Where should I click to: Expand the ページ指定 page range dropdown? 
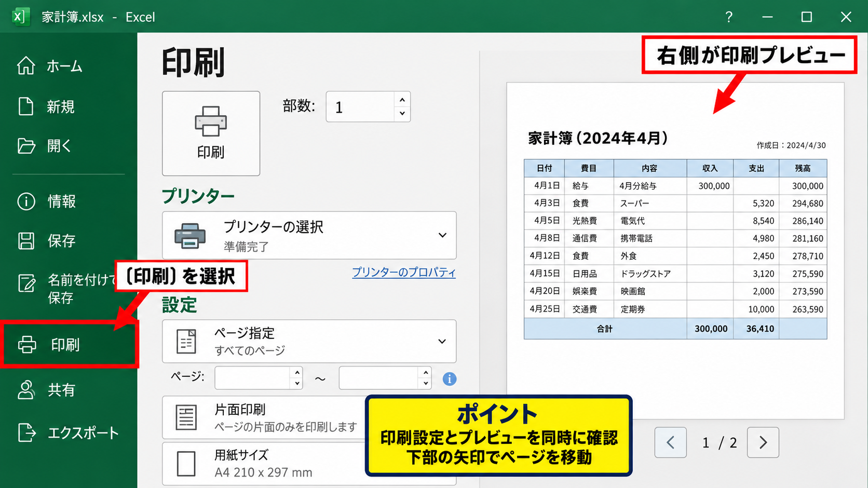coord(309,341)
